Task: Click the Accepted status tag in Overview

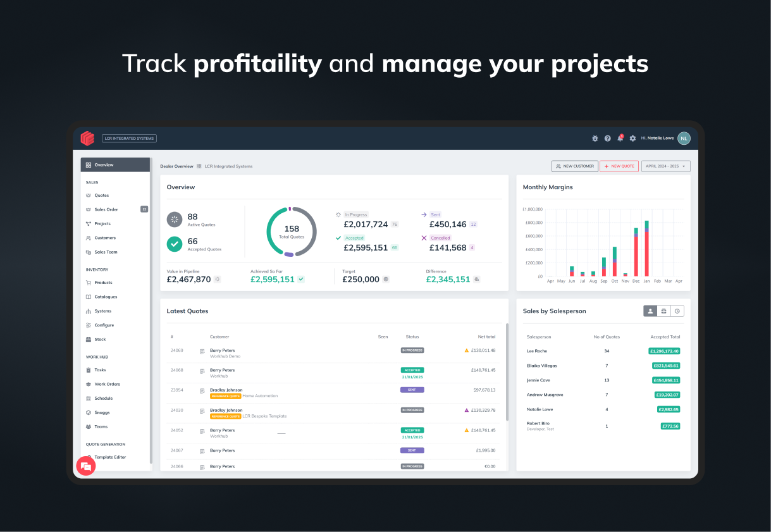Action: pos(354,238)
